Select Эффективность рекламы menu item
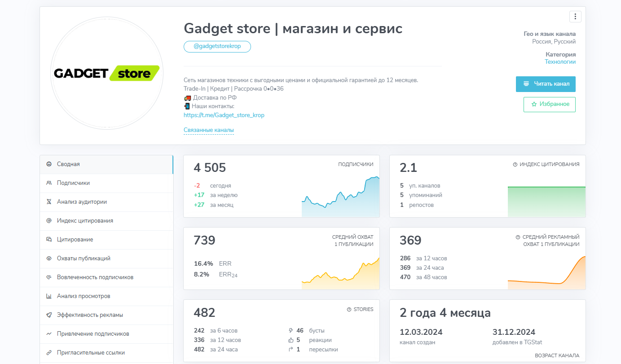Screen dimensions: 621x364 click(106, 315)
